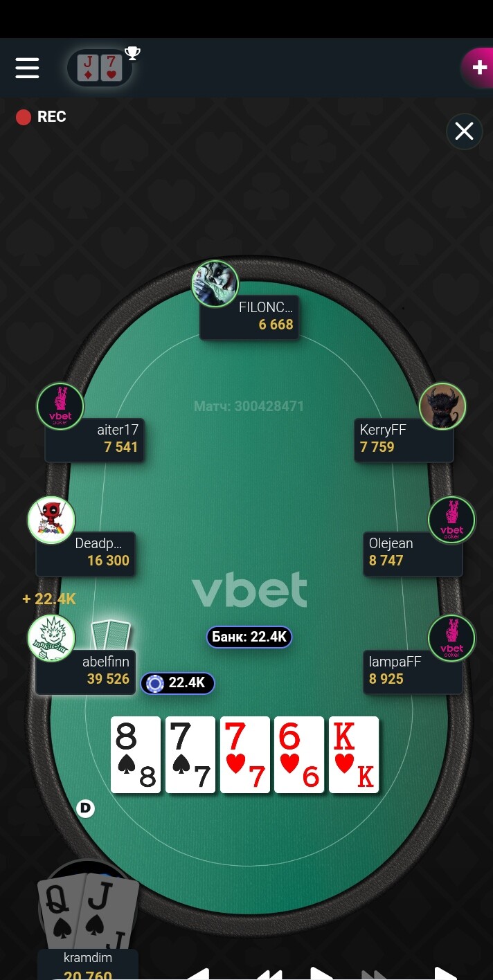This screenshot has height=980, width=493.
Task: Open the hamburger menu
Action: click(x=27, y=68)
